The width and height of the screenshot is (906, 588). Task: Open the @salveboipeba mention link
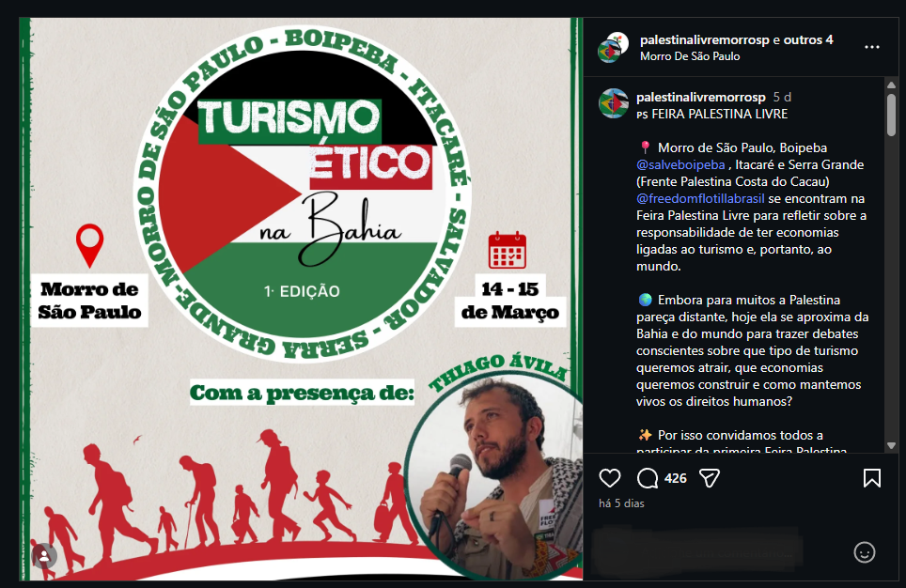(x=680, y=164)
